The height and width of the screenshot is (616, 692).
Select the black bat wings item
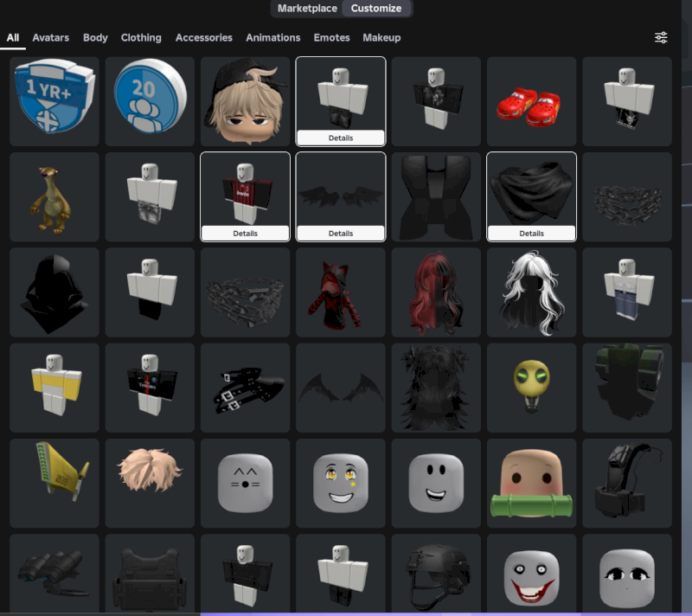[341, 388]
